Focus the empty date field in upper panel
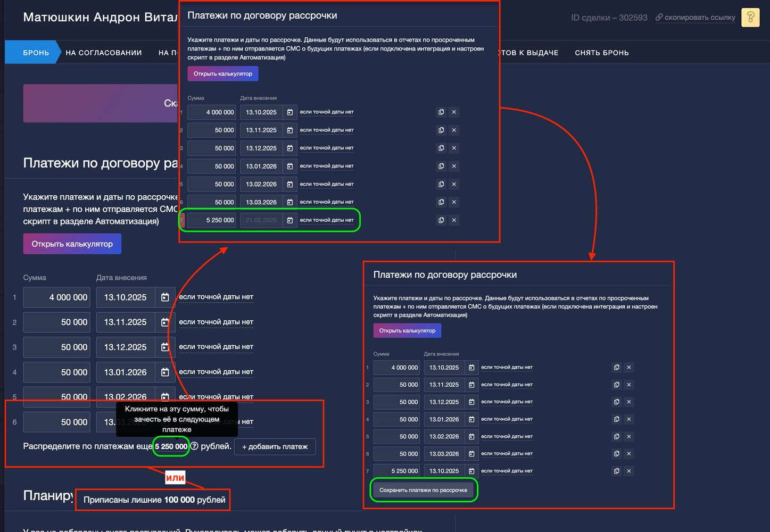The image size is (770, 532). [261, 220]
